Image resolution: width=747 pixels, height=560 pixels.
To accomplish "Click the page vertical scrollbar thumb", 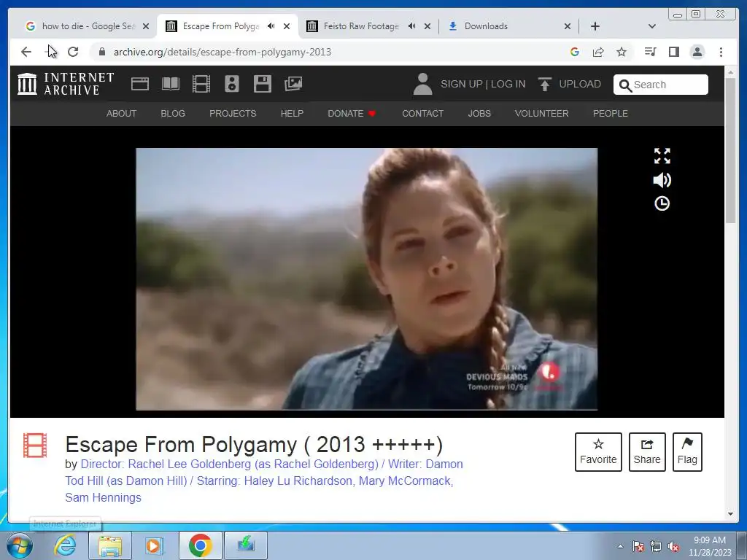I will (x=730, y=150).
